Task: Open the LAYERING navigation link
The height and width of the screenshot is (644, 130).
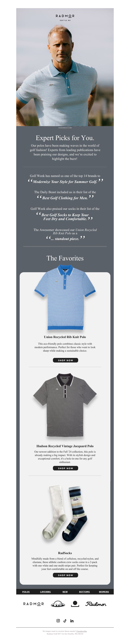Action: pyautogui.click(x=45, y=592)
